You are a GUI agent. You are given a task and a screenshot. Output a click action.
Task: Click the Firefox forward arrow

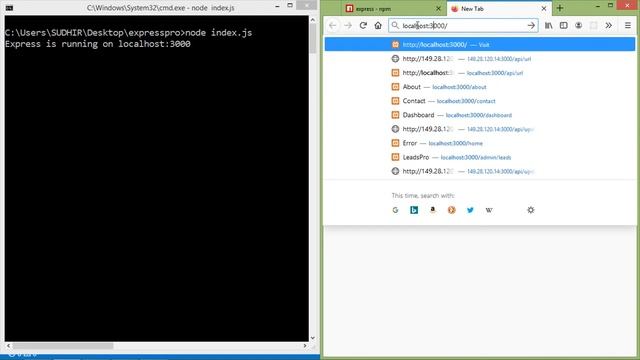[x=348, y=25]
